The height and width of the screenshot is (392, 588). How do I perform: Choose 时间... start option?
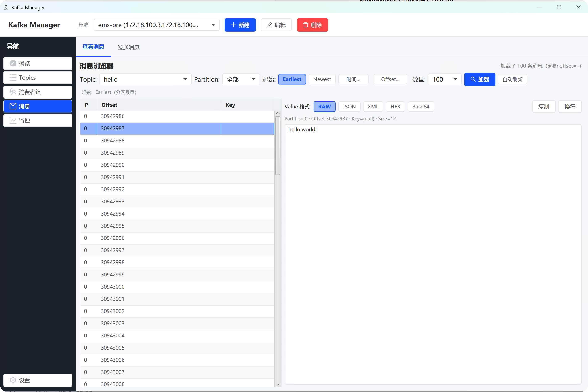(353, 79)
